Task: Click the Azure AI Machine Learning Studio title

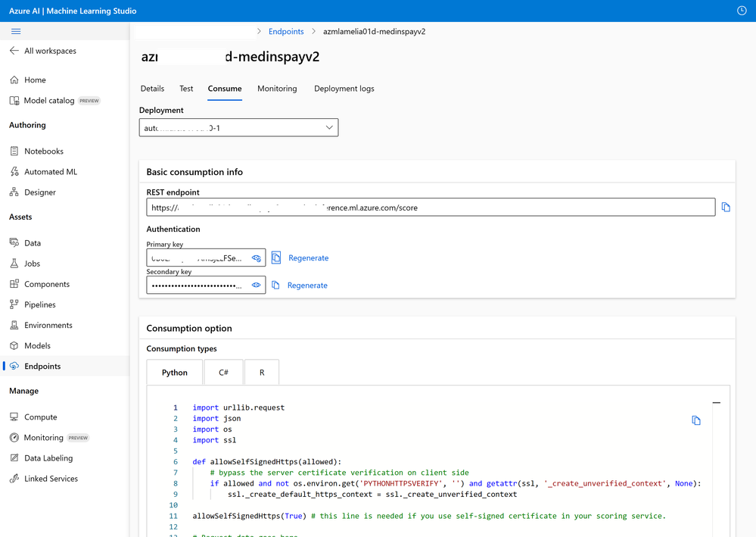Action: tap(73, 11)
